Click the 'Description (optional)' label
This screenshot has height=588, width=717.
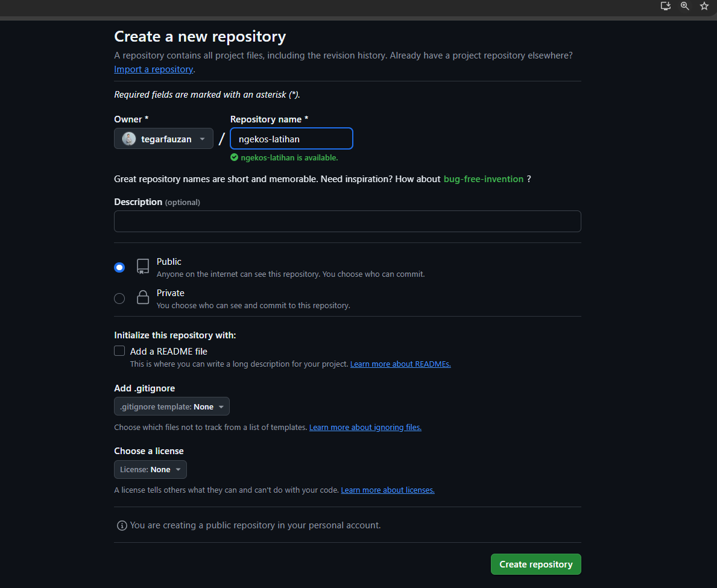click(x=157, y=201)
